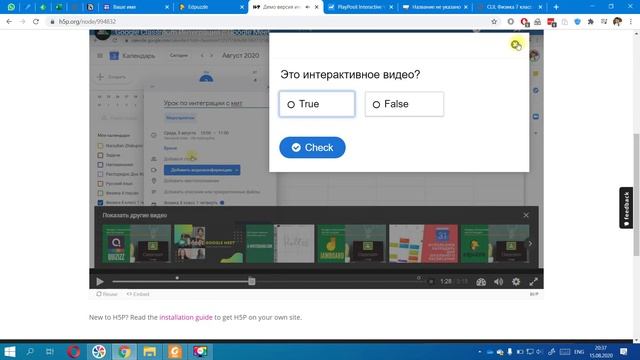The height and width of the screenshot is (360, 640).
Task: Open the colorful camera app on taskbar
Action: point(200,351)
